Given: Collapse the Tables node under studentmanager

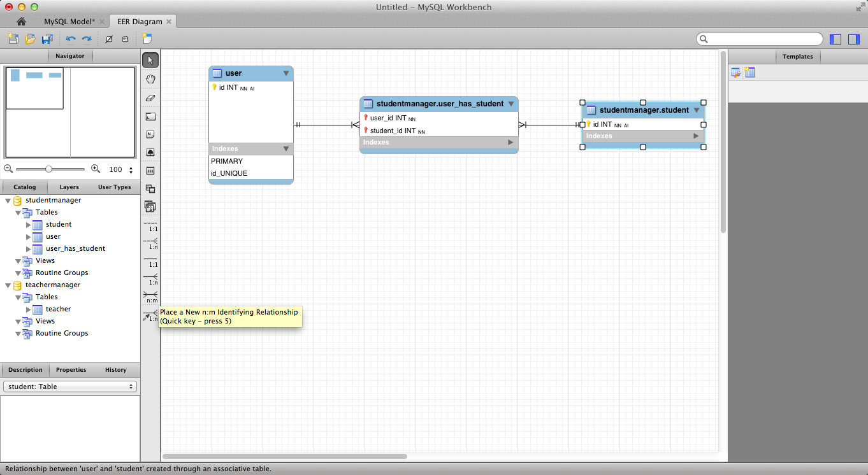Looking at the screenshot, I should point(18,212).
